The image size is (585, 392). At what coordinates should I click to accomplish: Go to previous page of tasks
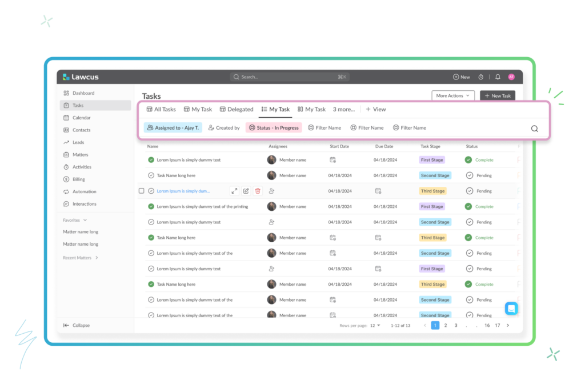[424, 326]
